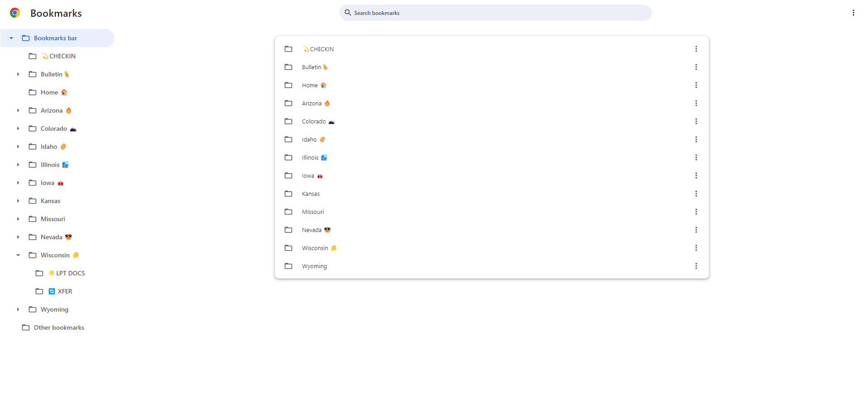Select Other bookmarks in the sidebar
868x412 pixels.
coord(58,327)
